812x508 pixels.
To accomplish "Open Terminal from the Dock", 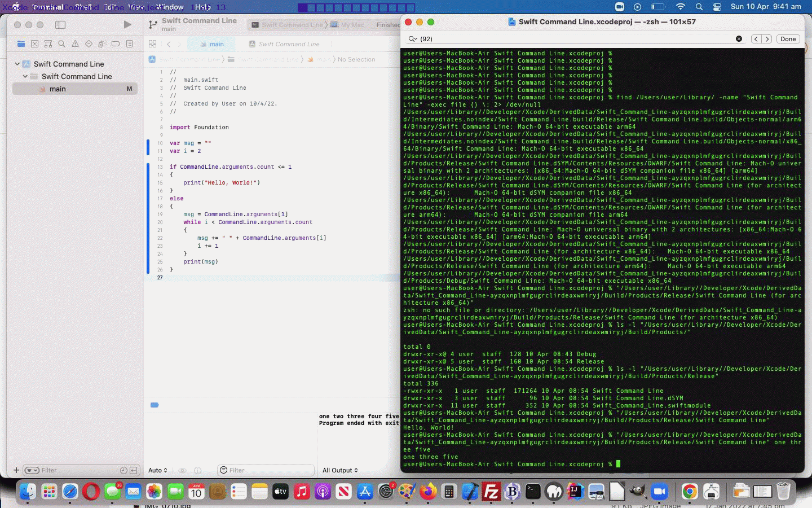I will click(x=533, y=492).
